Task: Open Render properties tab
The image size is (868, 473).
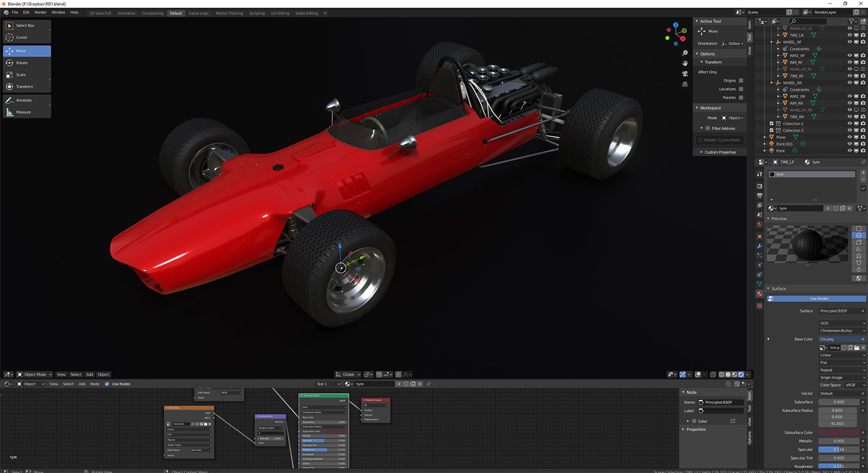Action: click(x=759, y=186)
